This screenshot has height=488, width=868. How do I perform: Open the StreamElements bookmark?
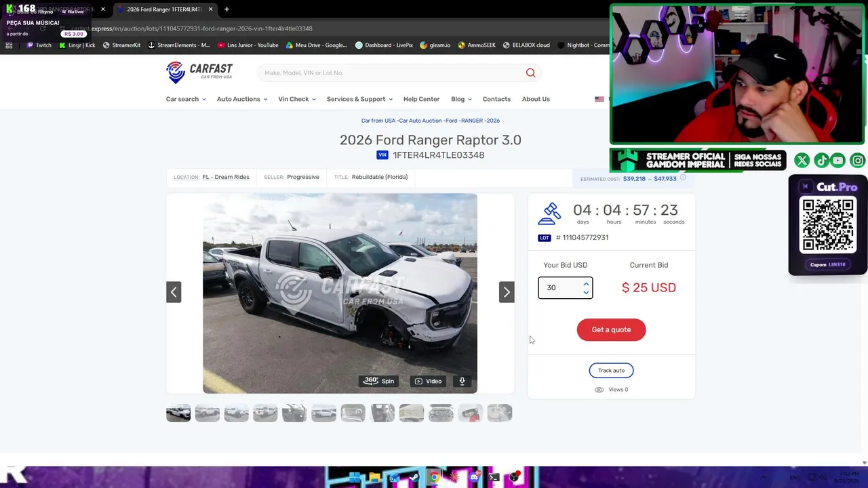tap(179, 45)
